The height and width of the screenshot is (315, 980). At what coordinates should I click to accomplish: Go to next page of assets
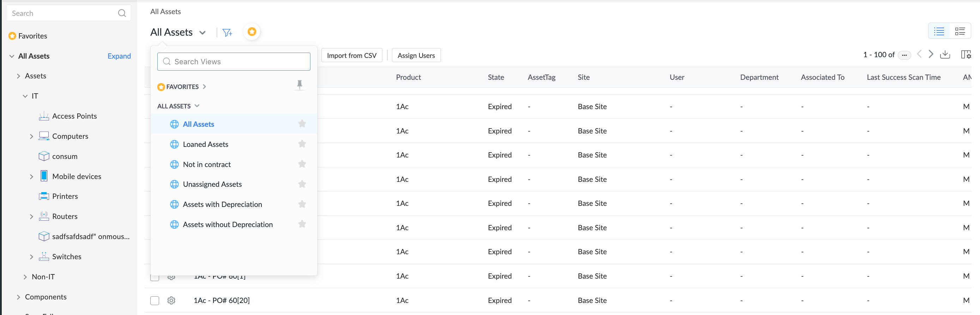click(x=931, y=54)
